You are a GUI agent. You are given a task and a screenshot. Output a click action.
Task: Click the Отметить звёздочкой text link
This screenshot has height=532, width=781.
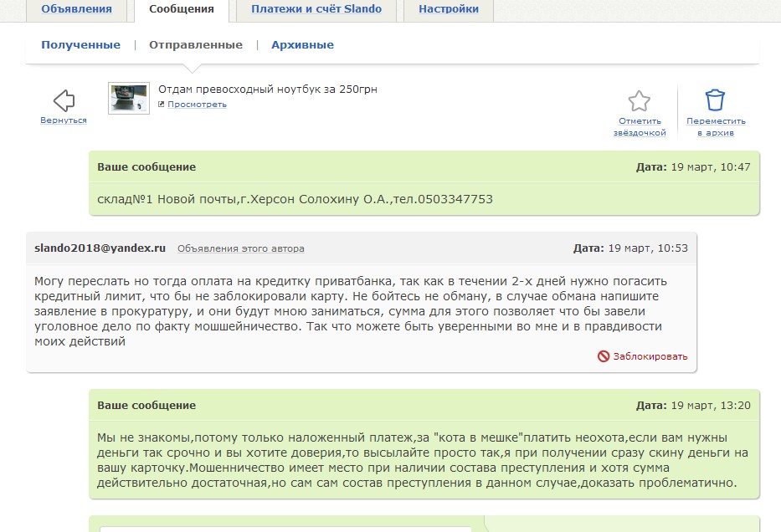pyautogui.click(x=640, y=127)
